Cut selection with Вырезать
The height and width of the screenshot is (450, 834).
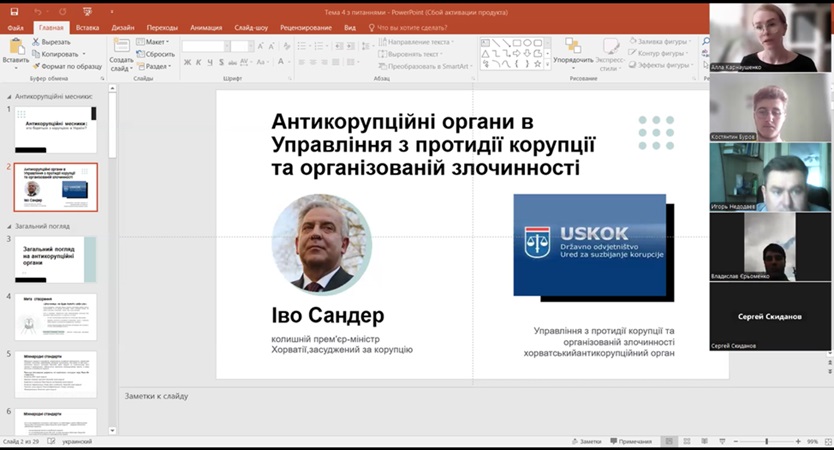(51, 41)
